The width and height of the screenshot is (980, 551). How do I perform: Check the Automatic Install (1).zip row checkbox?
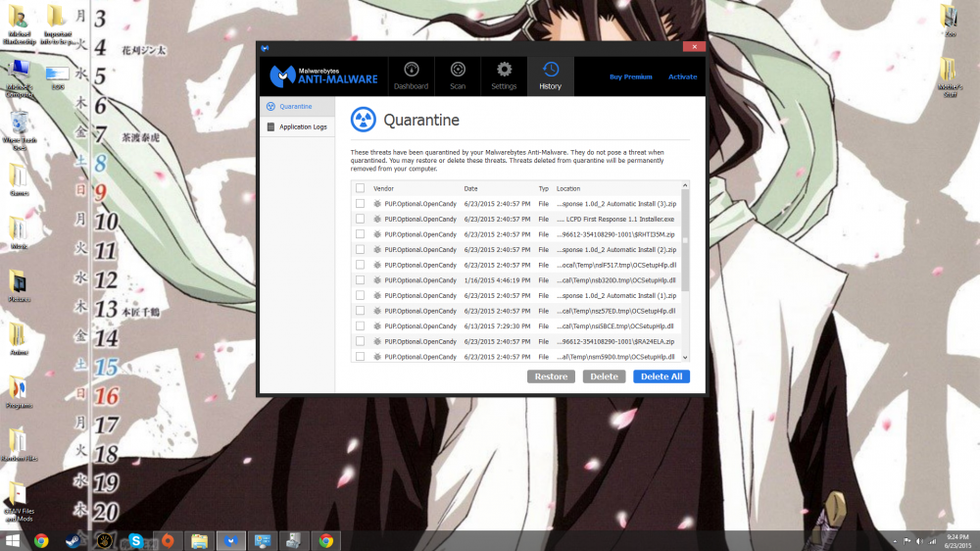pos(360,296)
